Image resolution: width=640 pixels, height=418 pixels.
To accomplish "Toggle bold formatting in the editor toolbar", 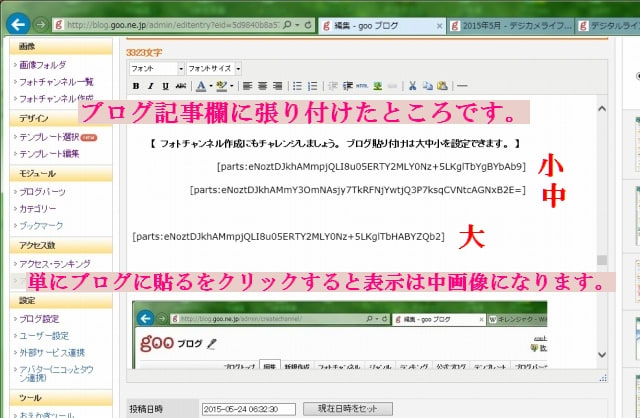I will click(x=136, y=86).
